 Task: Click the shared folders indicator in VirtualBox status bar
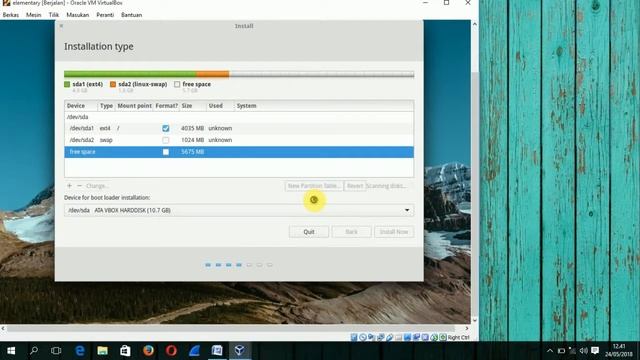[x=398, y=337]
